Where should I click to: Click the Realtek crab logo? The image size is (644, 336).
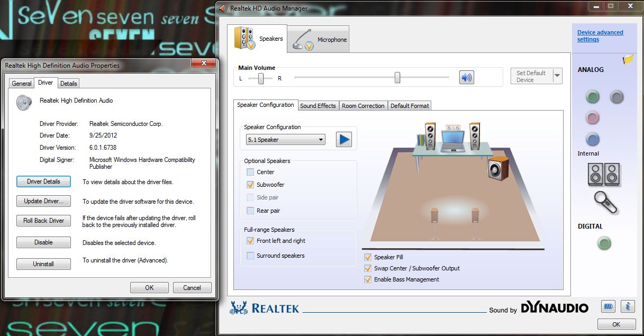pos(239,307)
